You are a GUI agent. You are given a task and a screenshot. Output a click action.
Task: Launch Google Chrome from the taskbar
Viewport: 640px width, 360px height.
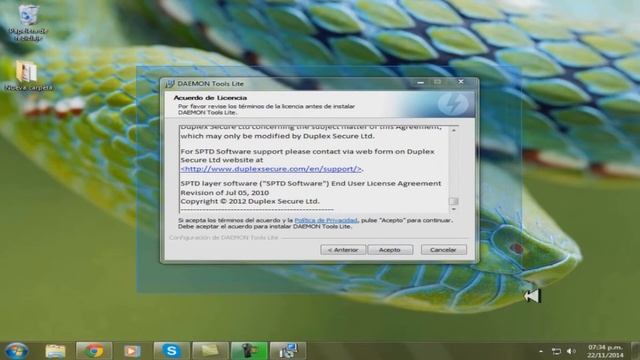[x=94, y=351]
